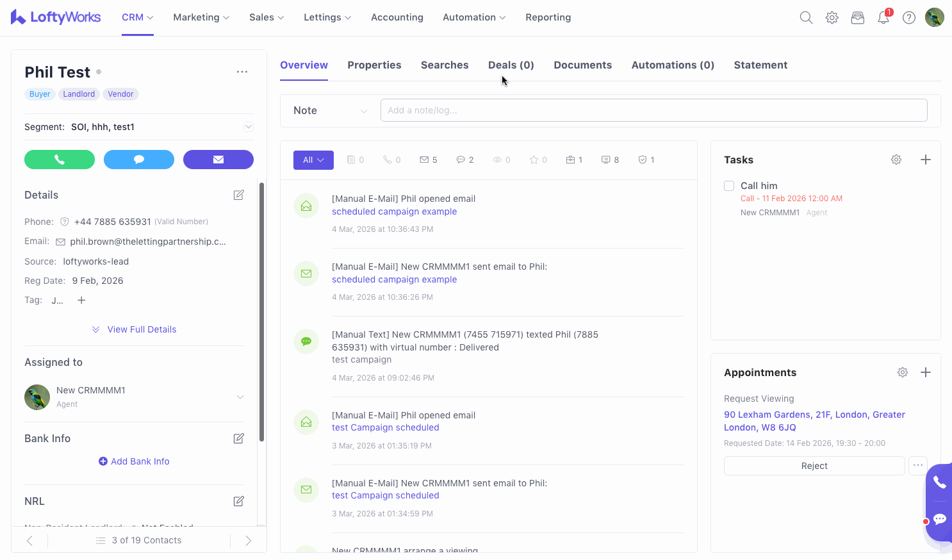
Task: Expand the Segment dropdown arrow
Action: pyautogui.click(x=249, y=127)
